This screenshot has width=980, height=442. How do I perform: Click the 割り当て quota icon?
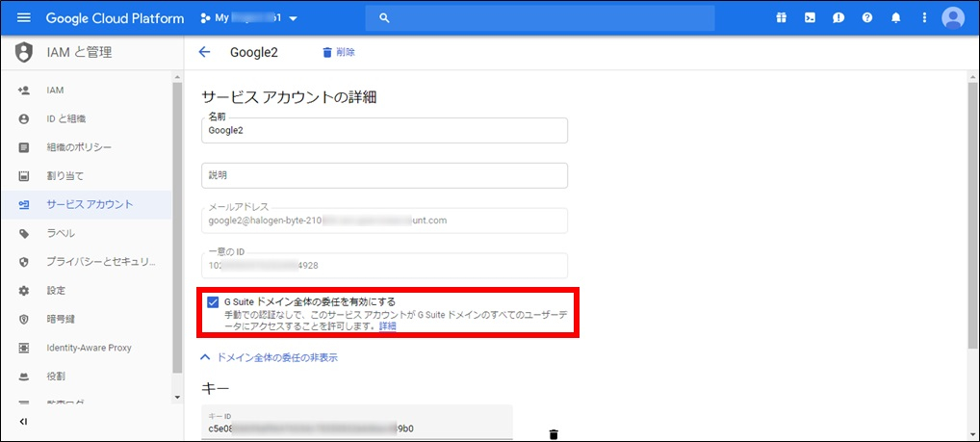pos(24,176)
